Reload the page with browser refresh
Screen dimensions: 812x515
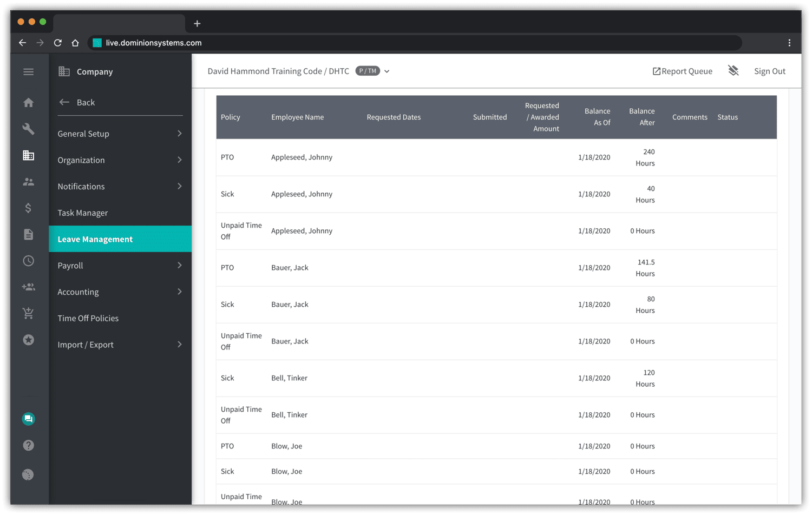(58, 43)
